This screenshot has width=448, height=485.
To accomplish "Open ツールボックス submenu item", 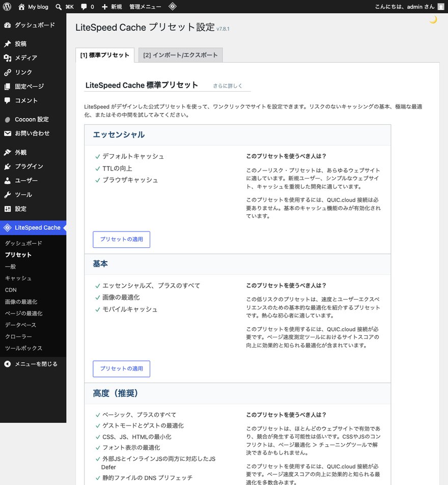I will pos(23,348).
